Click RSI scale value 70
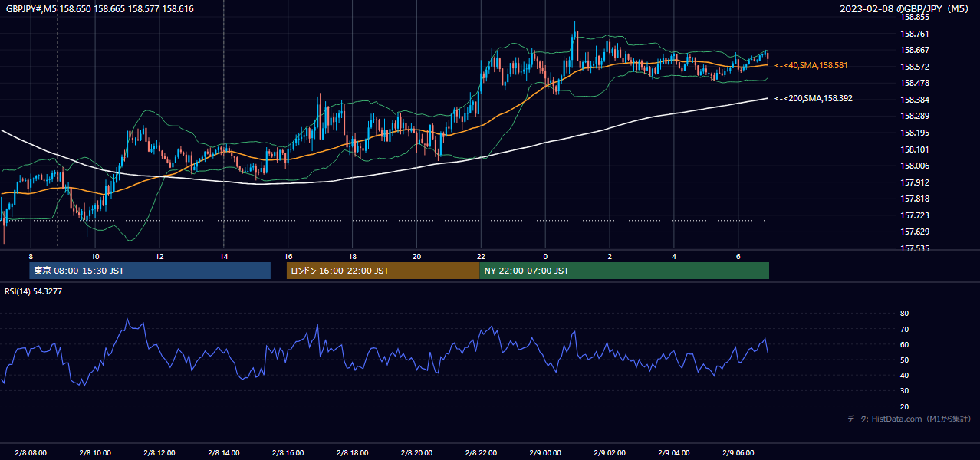 pyautogui.click(x=905, y=329)
